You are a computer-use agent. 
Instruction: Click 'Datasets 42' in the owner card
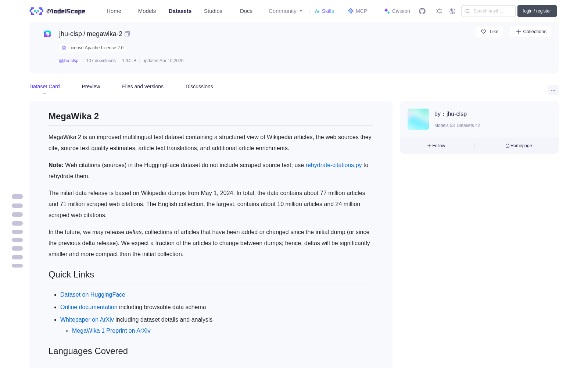click(468, 125)
